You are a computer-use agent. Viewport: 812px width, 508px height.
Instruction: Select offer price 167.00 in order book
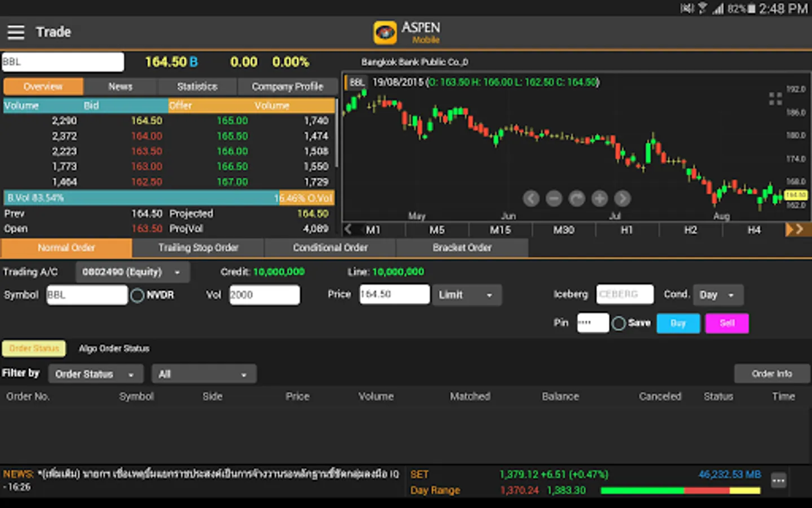pyautogui.click(x=232, y=182)
